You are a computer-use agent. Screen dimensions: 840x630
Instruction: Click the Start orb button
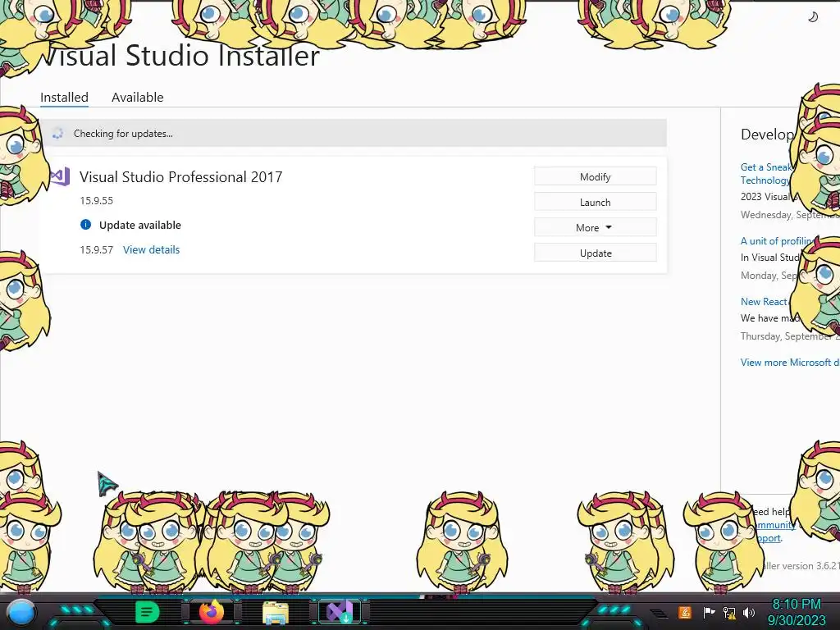tap(21, 612)
